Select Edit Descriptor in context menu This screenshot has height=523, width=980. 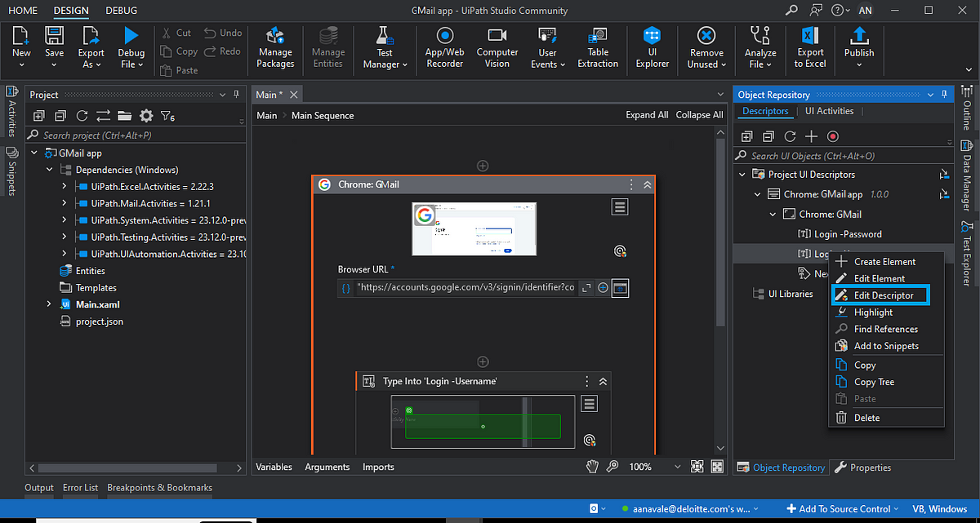click(884, 295)
